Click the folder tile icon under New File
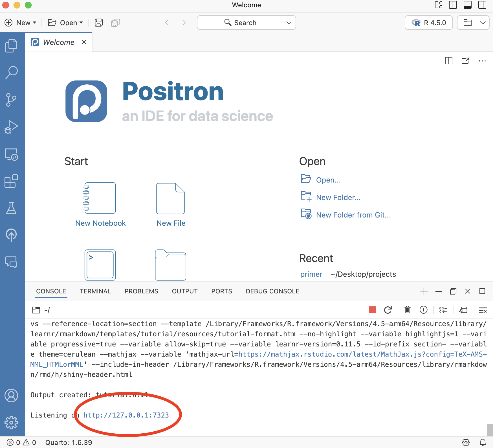493x448 pixels. click(x=171, y=265)
